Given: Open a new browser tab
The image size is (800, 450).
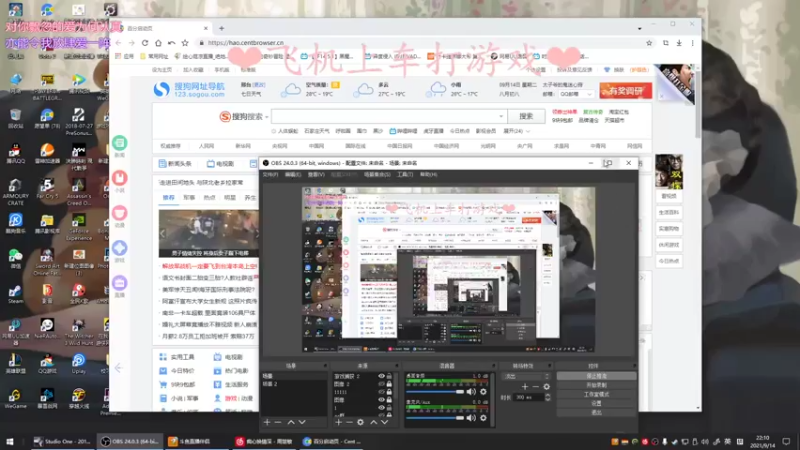Looking at the screenshot, I should coord(221,28).
